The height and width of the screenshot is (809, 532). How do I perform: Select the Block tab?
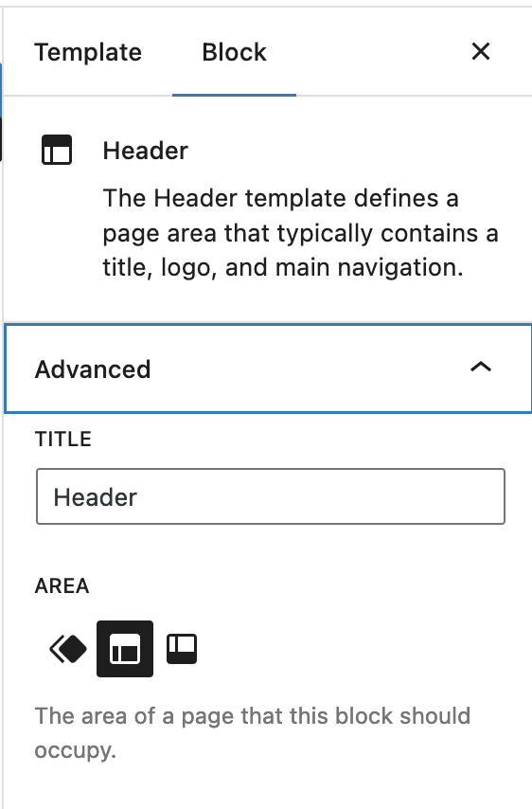(234, 52)
